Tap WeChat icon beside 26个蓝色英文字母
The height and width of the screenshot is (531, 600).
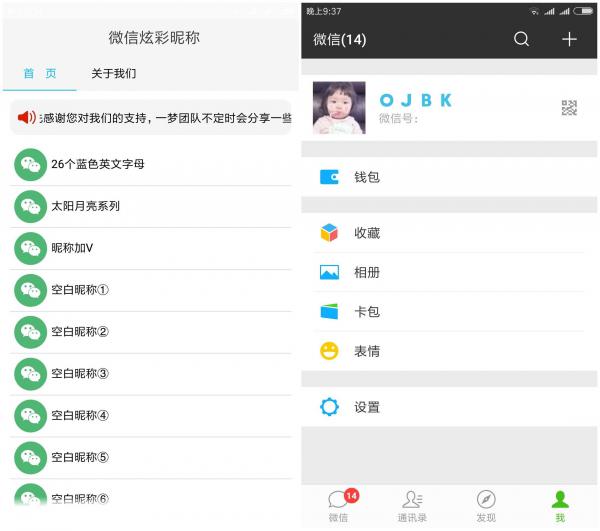(x=30, y=165)
